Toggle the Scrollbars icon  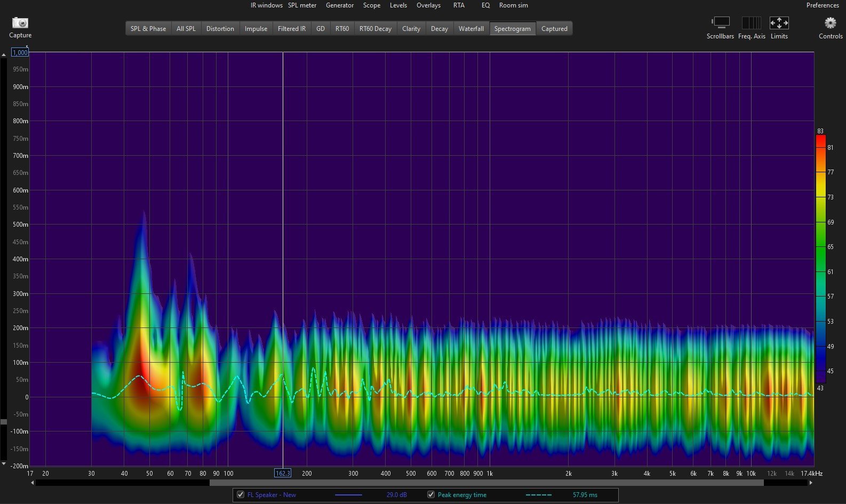720,22
